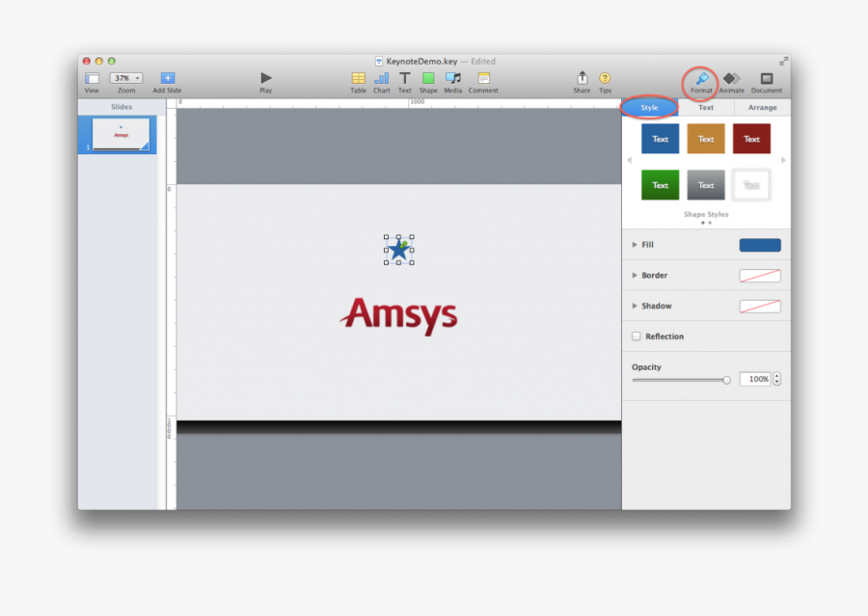Enable the Reflection option
Screen dimensions: 868x616
pos(636,335)
